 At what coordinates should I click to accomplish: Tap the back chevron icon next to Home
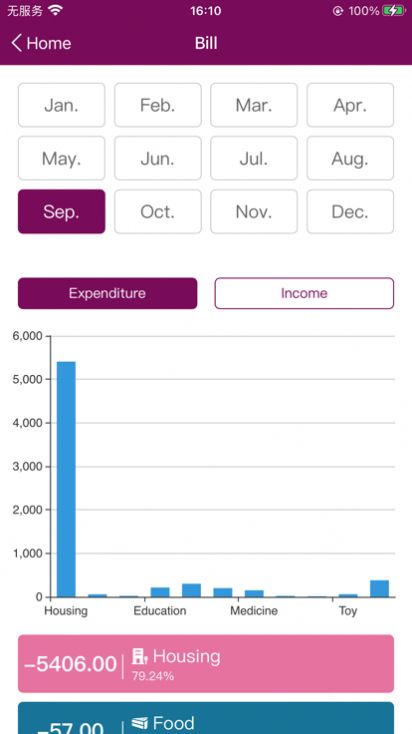[x=16, y=43]
